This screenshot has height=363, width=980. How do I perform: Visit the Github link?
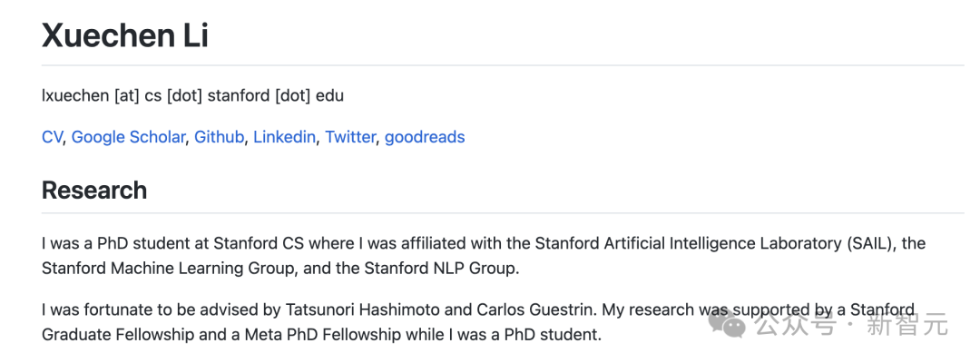tap(219, 137)
